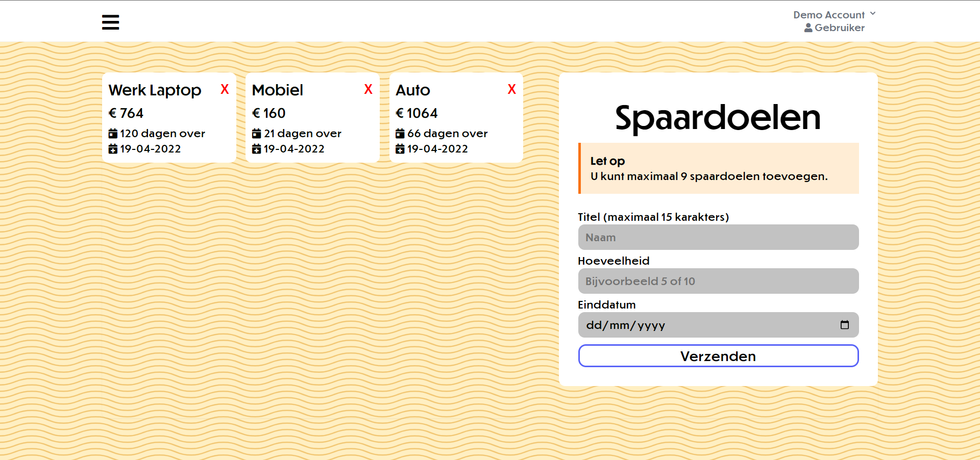
Task: Open the date picker icon in the Einddatum field
Action: click(x=845, y=325)
